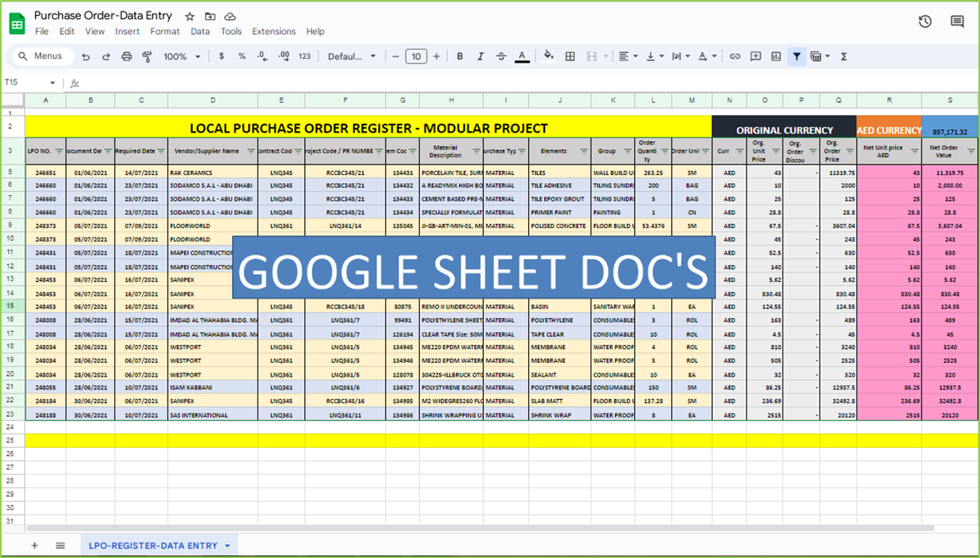Image resolution: width=980 pixels, height=558 pixels.
Task: Go to Google Sheets home logo
Action: point(17,23)
